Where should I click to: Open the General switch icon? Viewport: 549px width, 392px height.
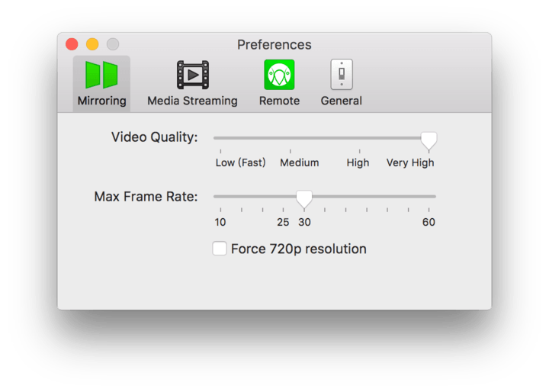coord(341,75)
